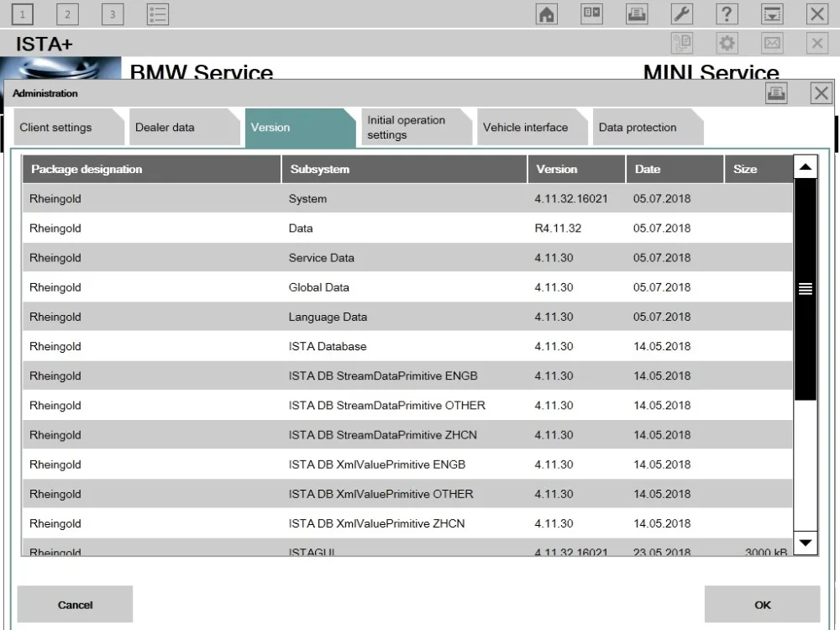Open the gear settings icon in ISTA+ bar
Image resolution: width=840 pixels, height=630 pixels.
(x=727, y=43)
